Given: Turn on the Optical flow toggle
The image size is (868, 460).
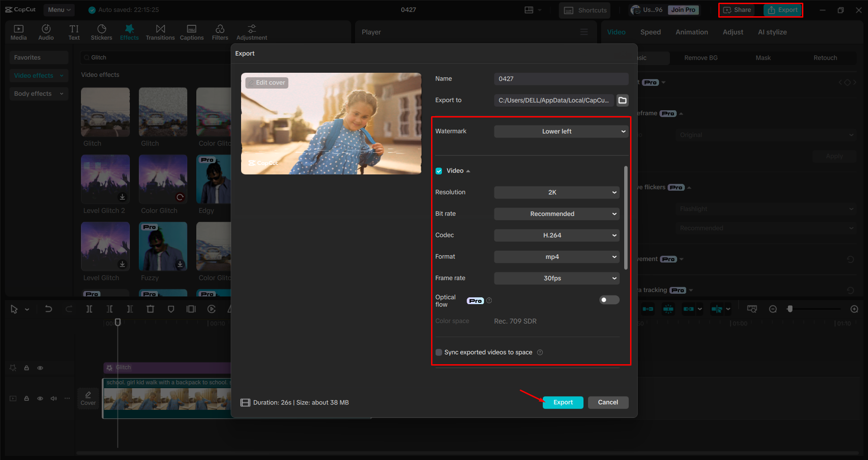Looking at the screenshot, I should tap(609, 300).
